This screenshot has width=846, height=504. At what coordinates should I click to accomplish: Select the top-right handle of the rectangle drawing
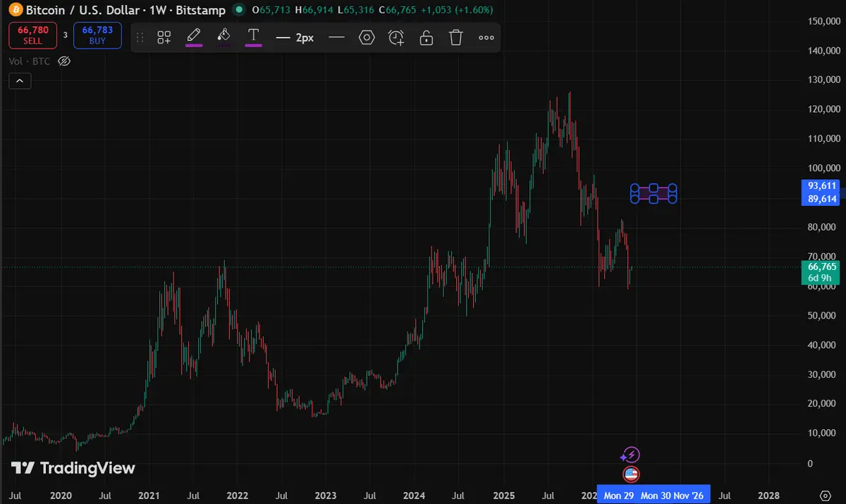pyautogui.click(x=673, y=188)
